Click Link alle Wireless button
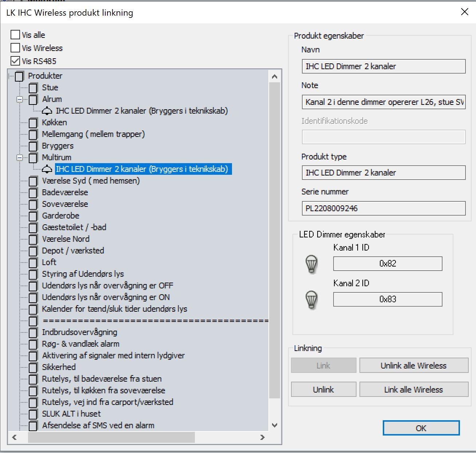The width and height of the screenshot is (476, 453). tap(414, 390)
